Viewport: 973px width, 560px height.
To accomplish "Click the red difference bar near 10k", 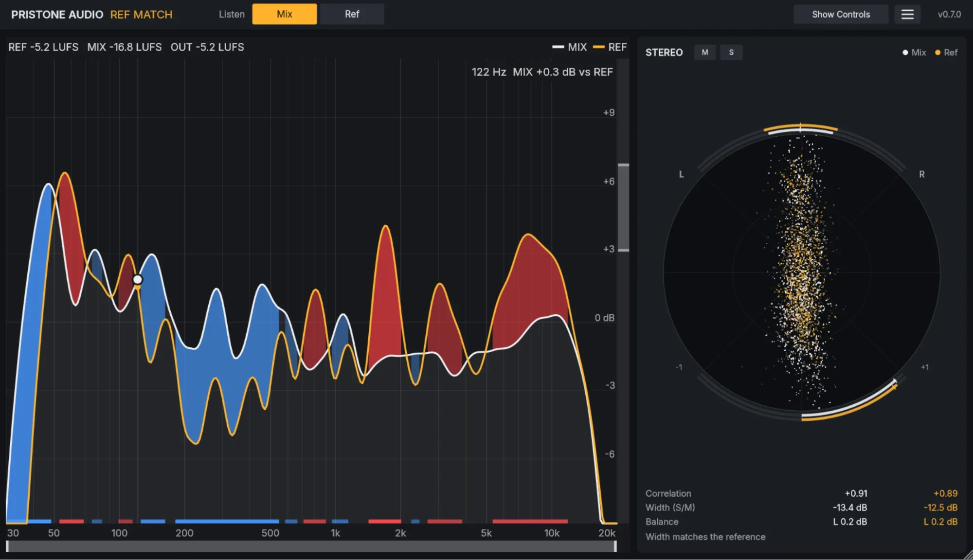I will pos(530,522).
